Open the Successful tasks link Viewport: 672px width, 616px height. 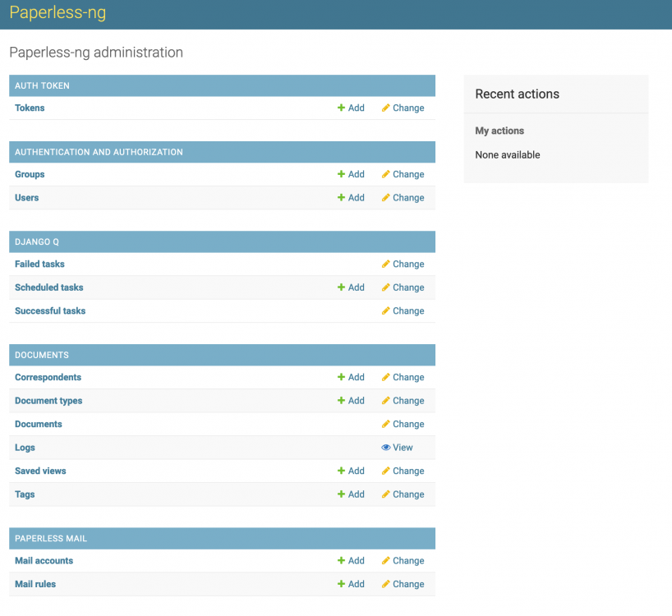tap(50, 310)
